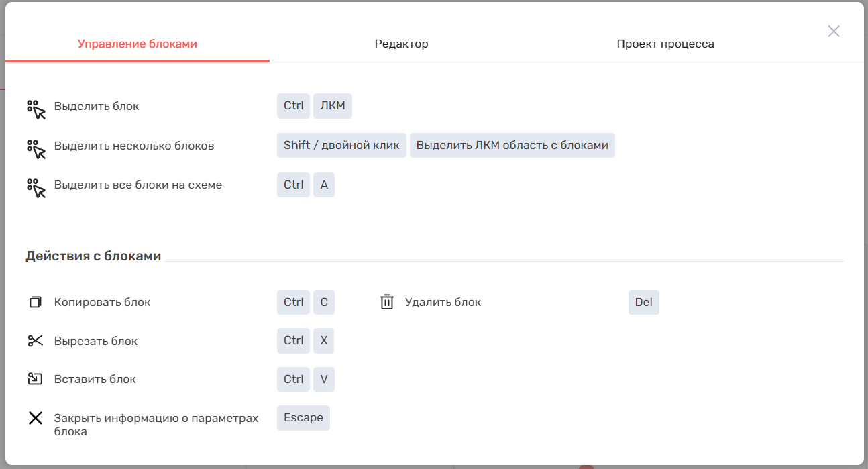Click the icon beside Выделить несколько блоков
868x469 pixels.
click(36, 149)
